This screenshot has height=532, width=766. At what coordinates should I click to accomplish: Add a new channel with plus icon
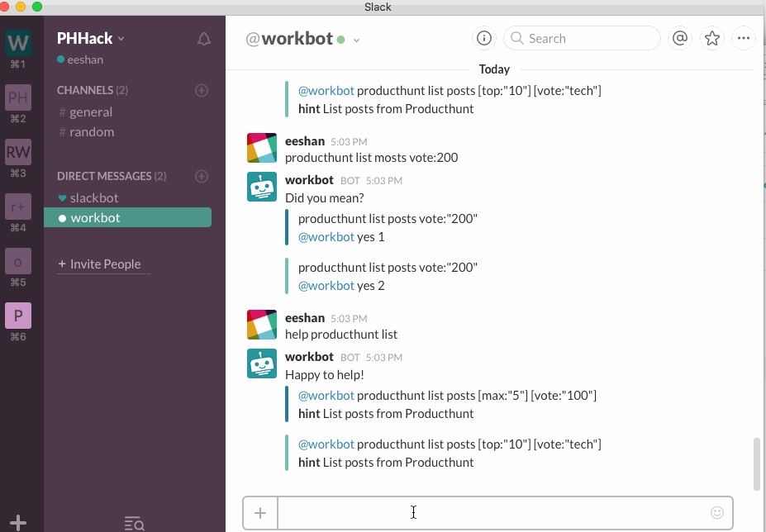click(x=202, y=90)
